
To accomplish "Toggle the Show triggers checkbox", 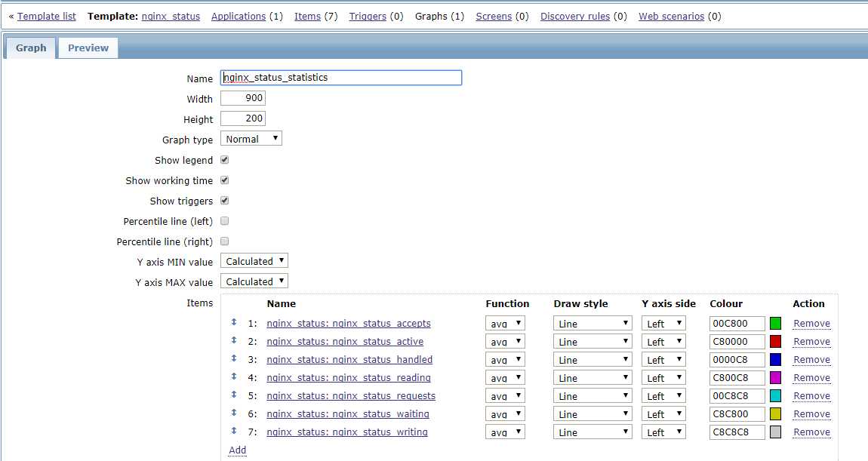I will (x=225, y=201).
